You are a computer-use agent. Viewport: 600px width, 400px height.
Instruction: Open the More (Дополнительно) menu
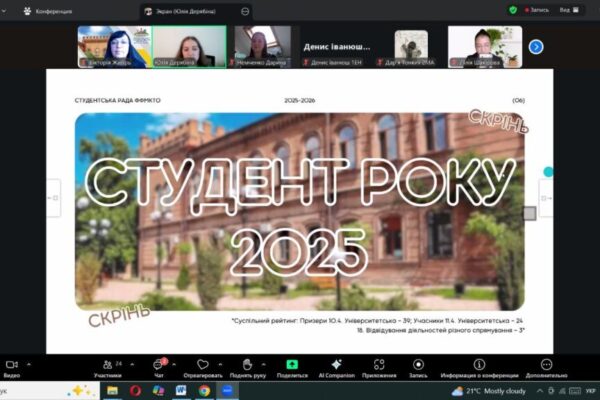coord(546,367)
